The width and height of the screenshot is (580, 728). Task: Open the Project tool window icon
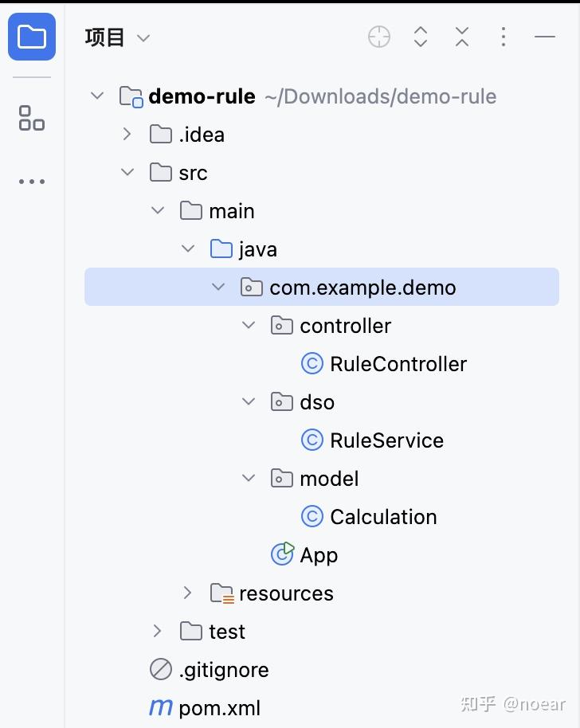tap(32, 37)
